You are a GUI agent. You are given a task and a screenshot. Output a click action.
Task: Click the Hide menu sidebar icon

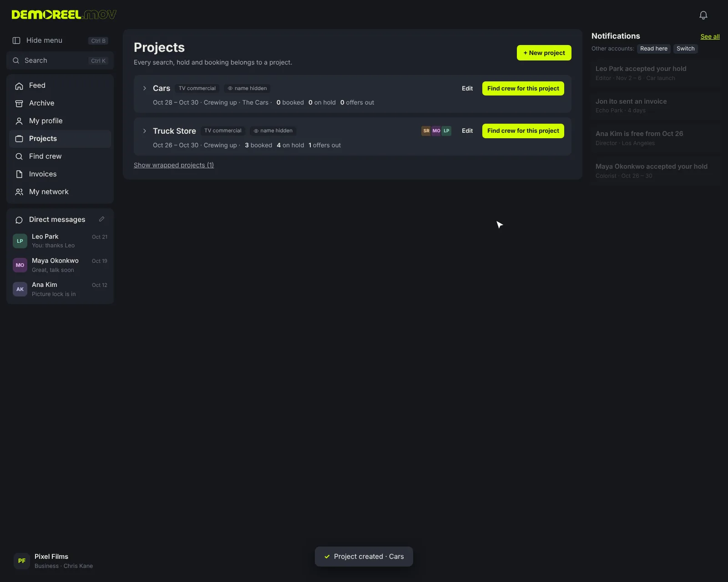coord(16,40)
